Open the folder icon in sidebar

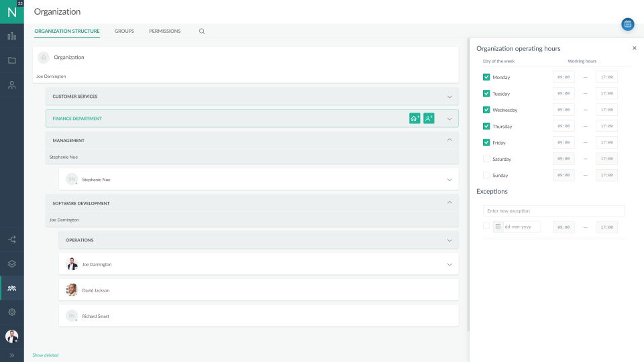12,60
